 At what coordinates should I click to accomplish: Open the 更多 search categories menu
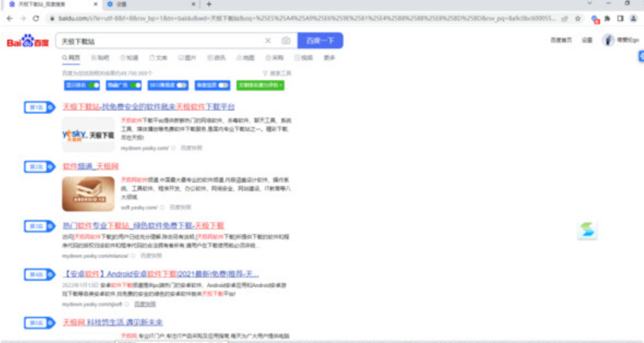330,58
